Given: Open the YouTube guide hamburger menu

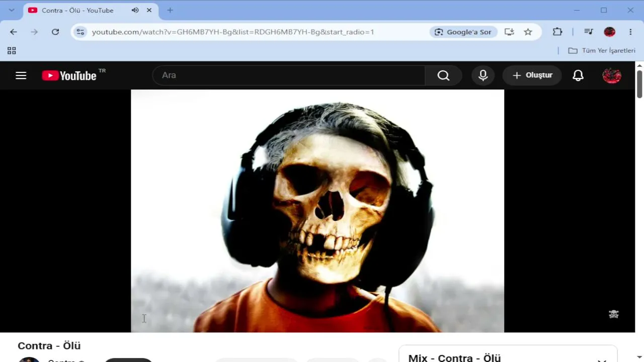Looking at the screenshot, I should pyautogui.click(x=21, y=75).
